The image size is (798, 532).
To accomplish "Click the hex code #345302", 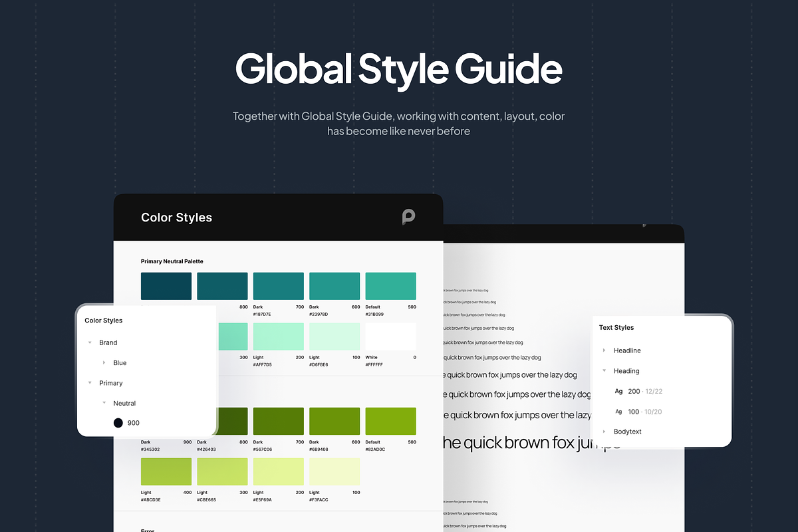I will (x=150, y=449).
